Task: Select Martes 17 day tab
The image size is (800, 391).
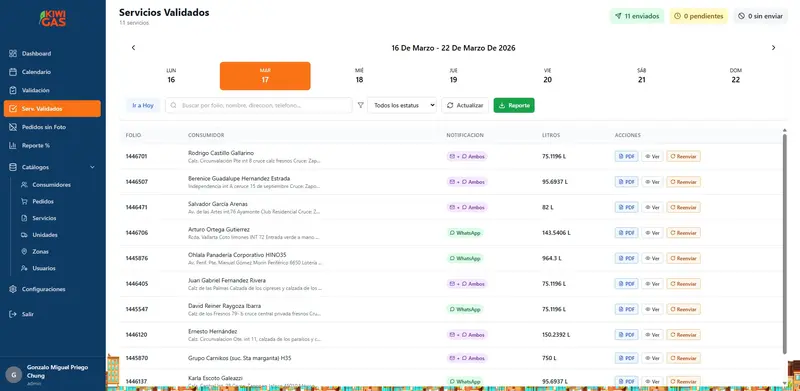Action: (x=265, y=76)
